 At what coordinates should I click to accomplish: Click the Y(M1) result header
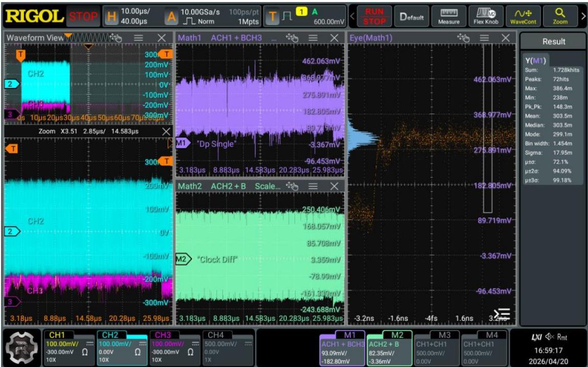pos(535,60)
